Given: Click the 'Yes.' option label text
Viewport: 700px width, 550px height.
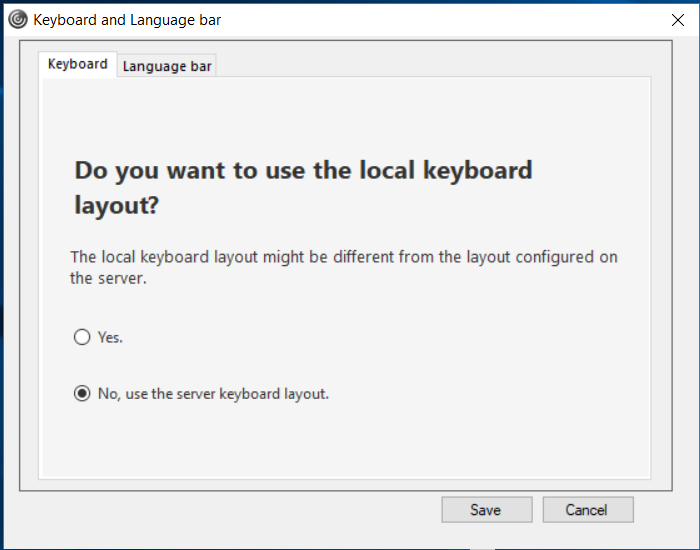Looking at the screenshot, I should click(110, 338).
